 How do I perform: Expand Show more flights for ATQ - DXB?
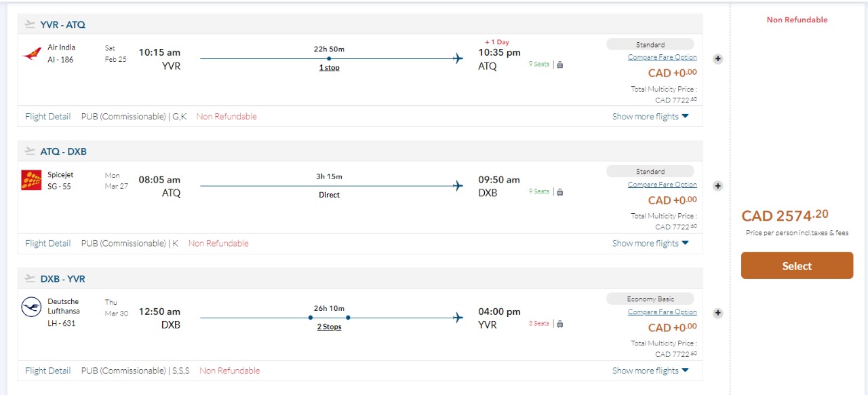pyautogui.click(x=650, y=243)
